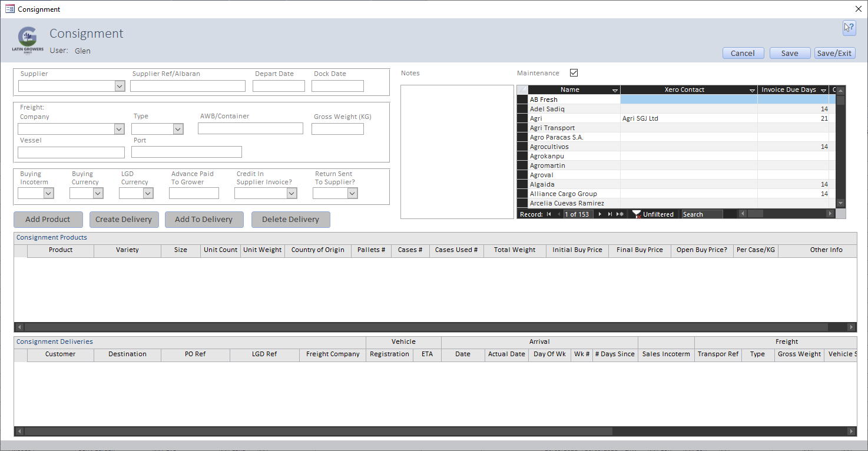
Task: Click the Final Buy Price column header
Action: pyautogui.click(x=640, y=250)
